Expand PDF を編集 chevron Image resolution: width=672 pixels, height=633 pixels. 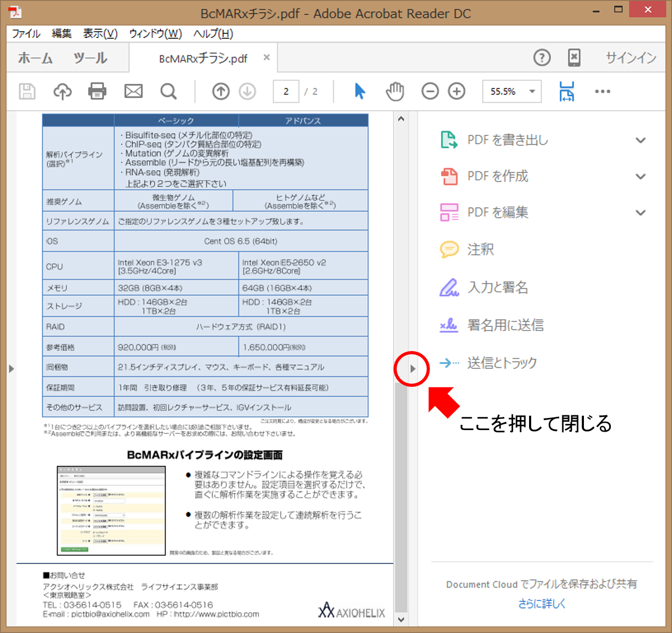641,213
